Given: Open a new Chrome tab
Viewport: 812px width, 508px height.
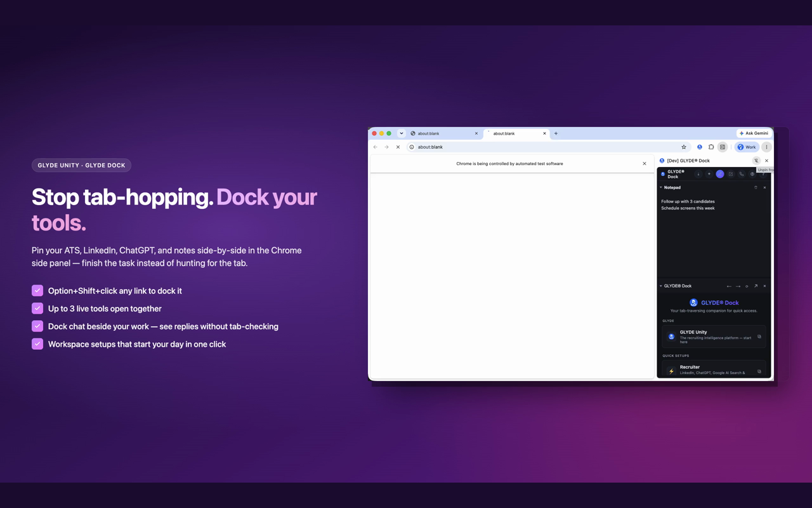Looking at the screenshot, I should click(556, 133).
